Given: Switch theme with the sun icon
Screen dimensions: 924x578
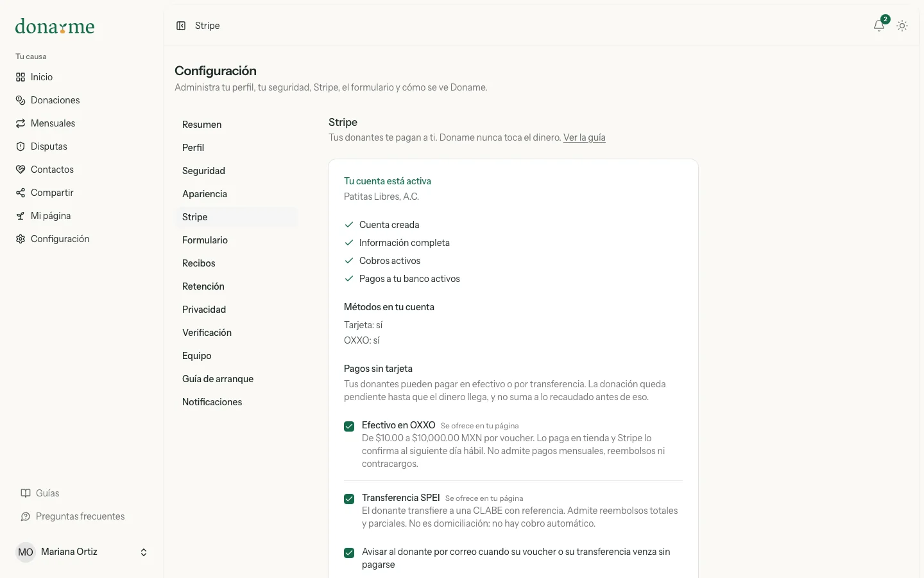Looking at the screenshot, I should pyautogui.click(x=902, y=26).
